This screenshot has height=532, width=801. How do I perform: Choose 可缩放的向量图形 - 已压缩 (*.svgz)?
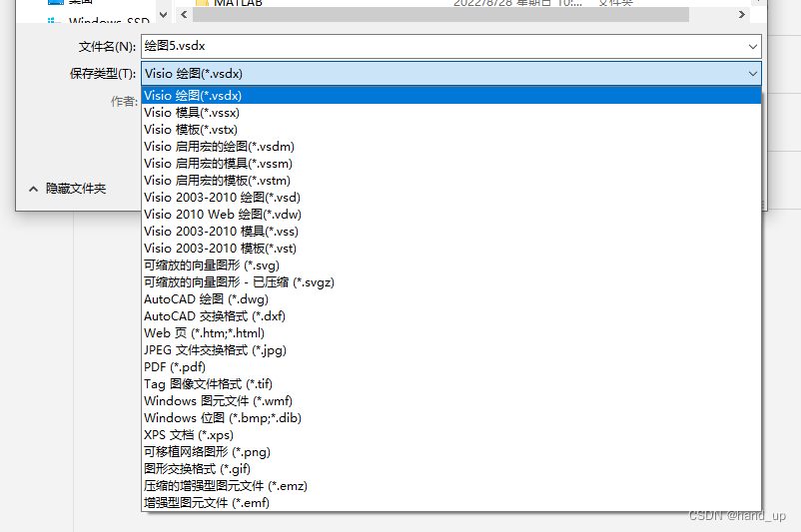pos(451,281)
